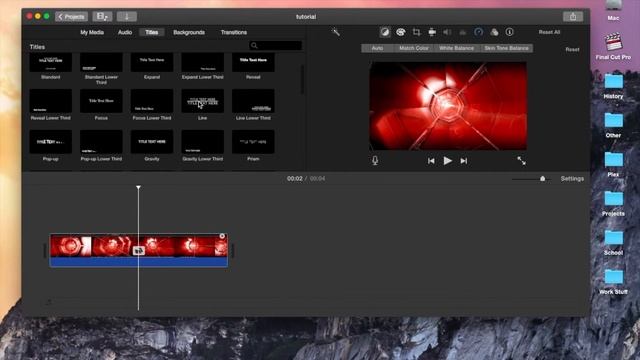
Task: Click the Titles search field
Action: [x=276, y=45]
